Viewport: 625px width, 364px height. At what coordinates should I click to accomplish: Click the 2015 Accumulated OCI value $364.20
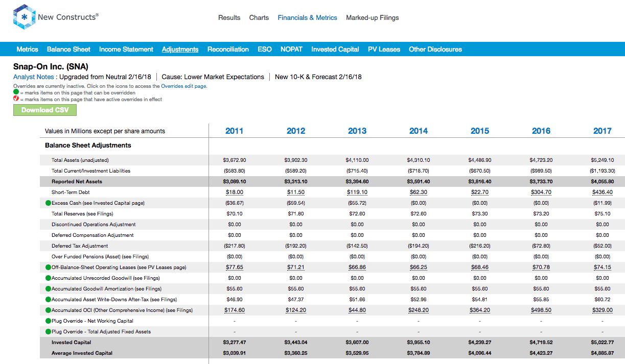pos(480,310)
